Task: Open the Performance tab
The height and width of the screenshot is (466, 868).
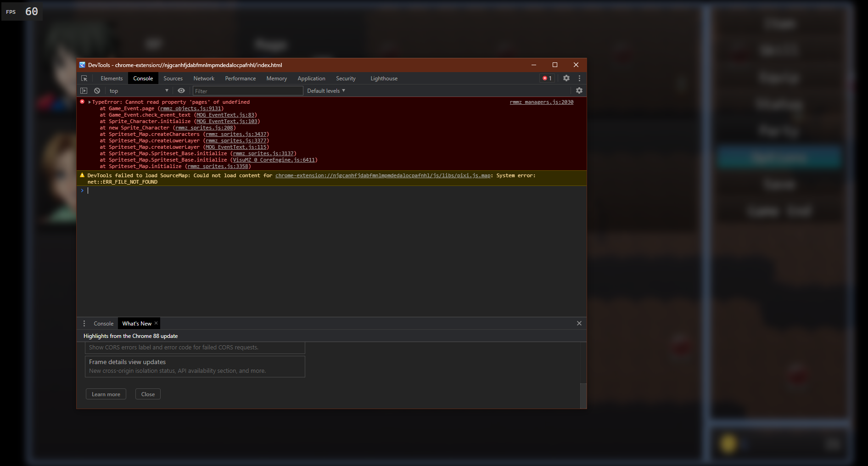Action: [241, 79]
